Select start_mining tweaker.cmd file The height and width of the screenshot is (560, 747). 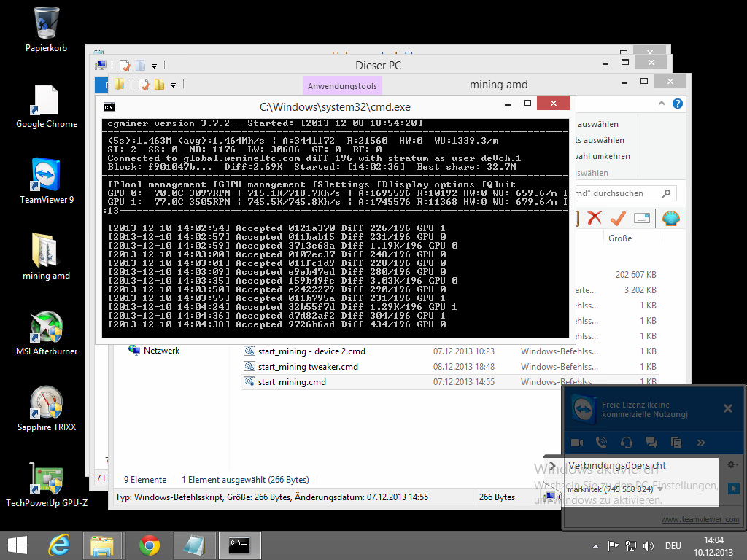[x=307, y=367]
